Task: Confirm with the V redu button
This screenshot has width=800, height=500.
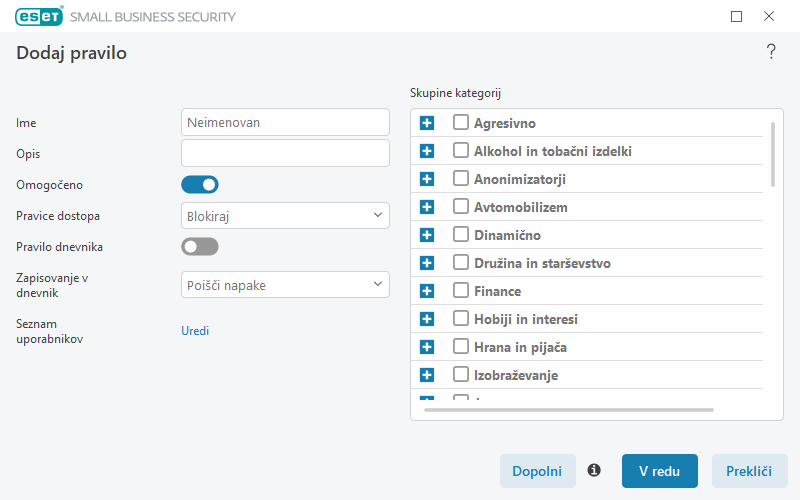Action: pyautogui.click(x=660, y=471)
